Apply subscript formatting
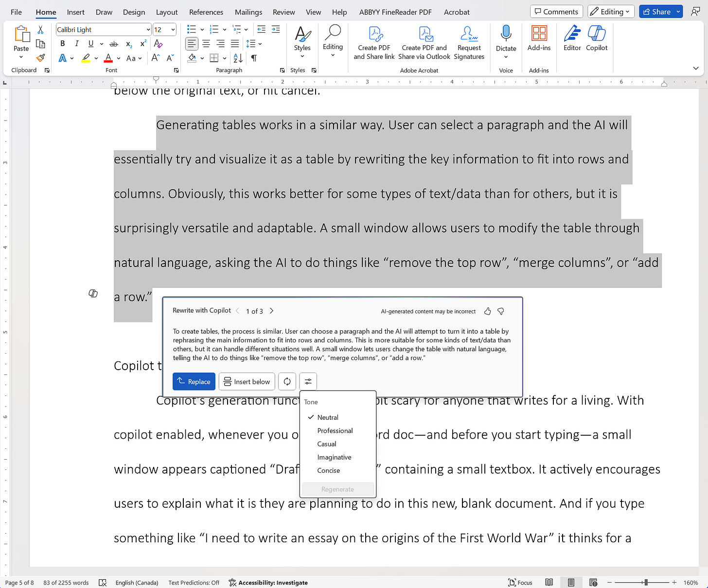Image resolution: width=708 pixels, height=588 pixels. tap(129, 44)
